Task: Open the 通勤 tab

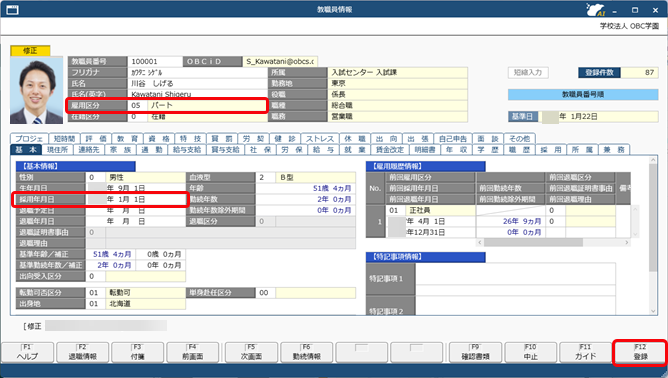Action: 152,150
